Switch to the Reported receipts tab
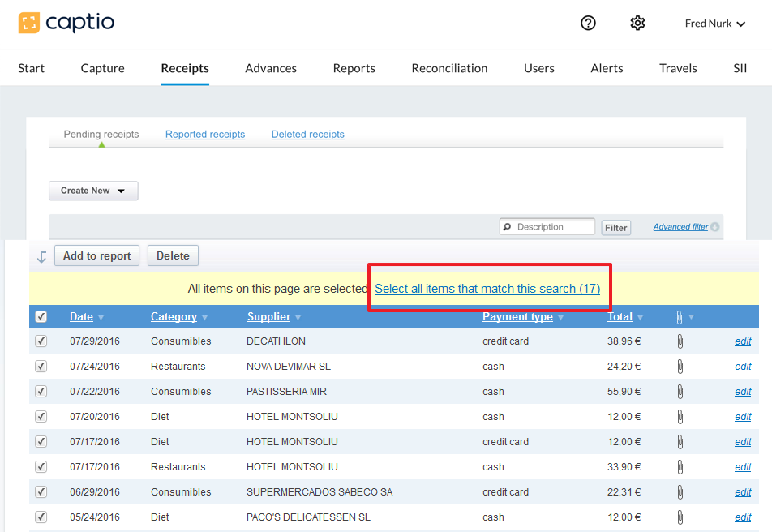This screenshot has width=772, height=532. (205, 135)
